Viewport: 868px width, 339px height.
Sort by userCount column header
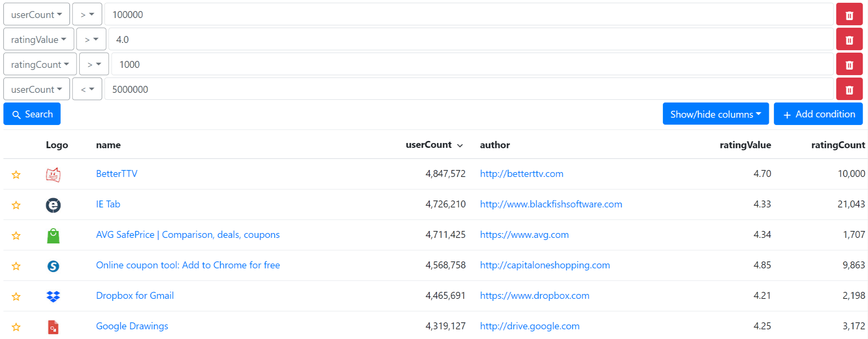[x=434, y=145]
